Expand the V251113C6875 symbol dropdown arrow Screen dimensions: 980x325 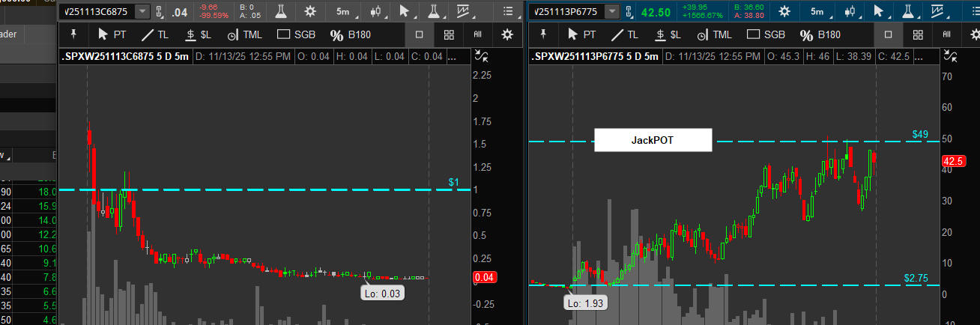click(x=142, y=11)
